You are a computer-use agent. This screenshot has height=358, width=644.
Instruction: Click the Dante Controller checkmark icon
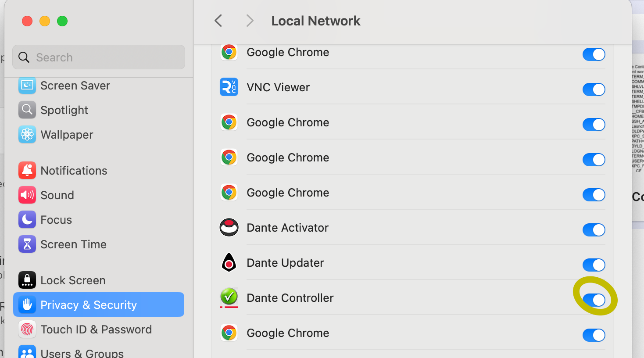(x=229, y=297)
